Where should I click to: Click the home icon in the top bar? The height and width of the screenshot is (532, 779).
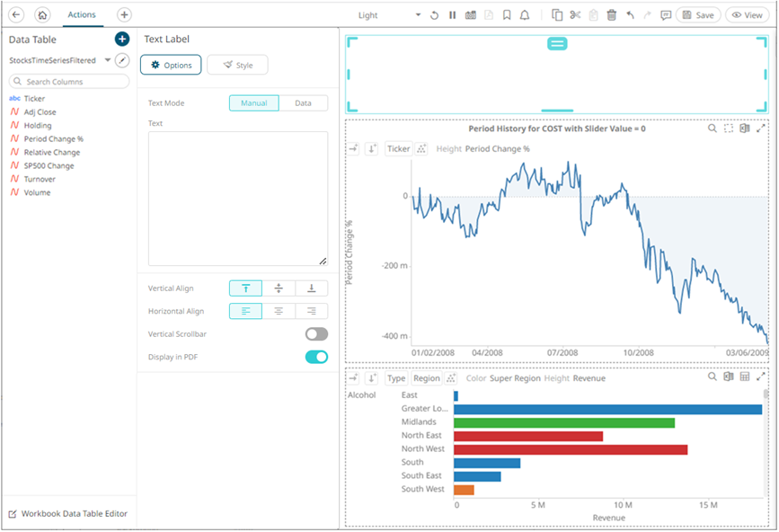(41, 15)
